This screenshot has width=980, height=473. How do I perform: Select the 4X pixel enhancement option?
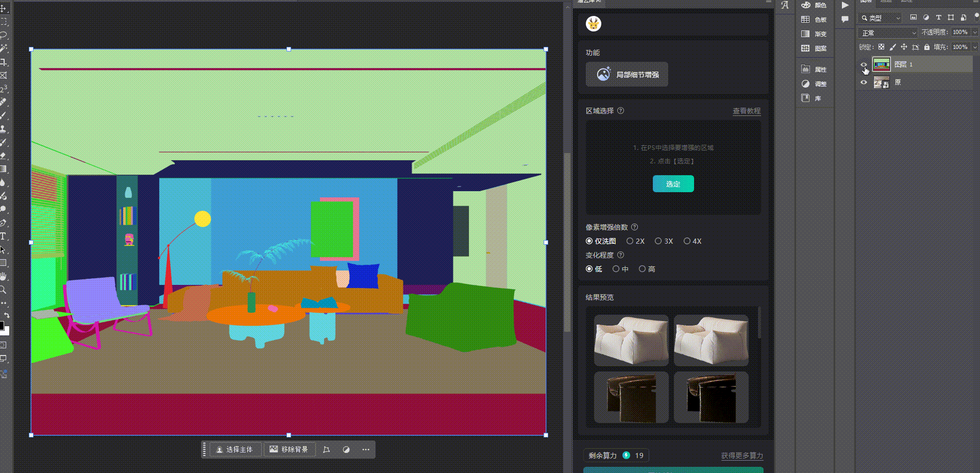pyautogui.click(x=692, y=241)
